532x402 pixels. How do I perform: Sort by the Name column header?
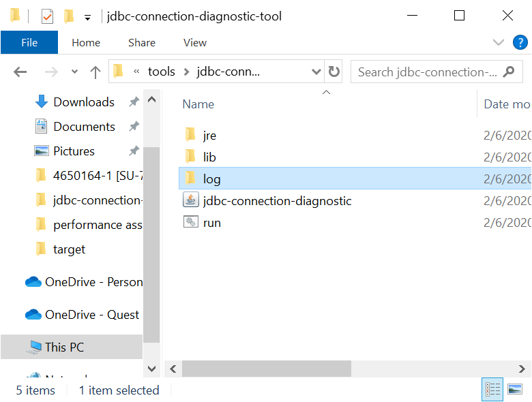click(198, 104)
